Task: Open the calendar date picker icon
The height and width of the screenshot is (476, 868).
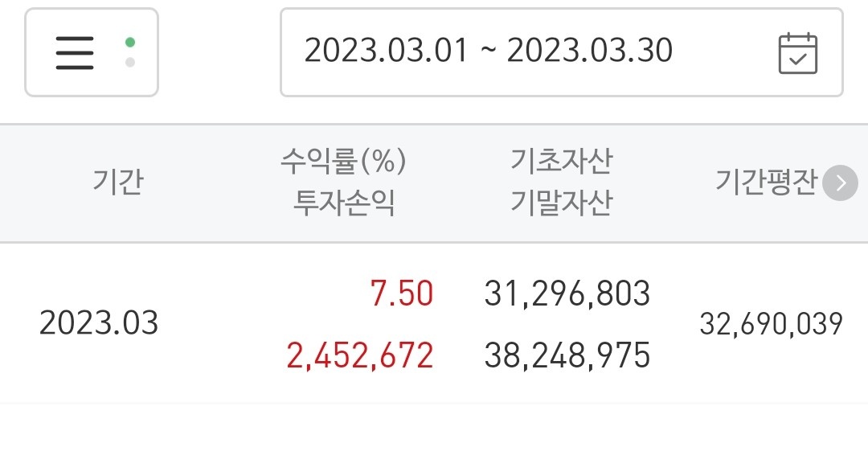Action: (798, 53)
